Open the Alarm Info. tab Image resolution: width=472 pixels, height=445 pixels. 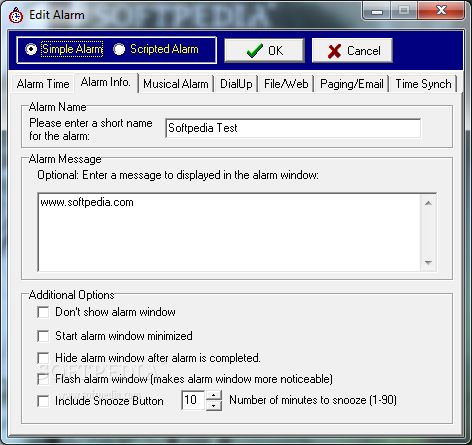106,82
